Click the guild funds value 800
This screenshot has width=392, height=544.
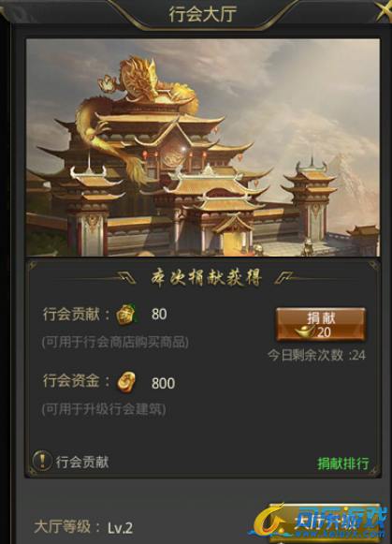click(163, 383)
